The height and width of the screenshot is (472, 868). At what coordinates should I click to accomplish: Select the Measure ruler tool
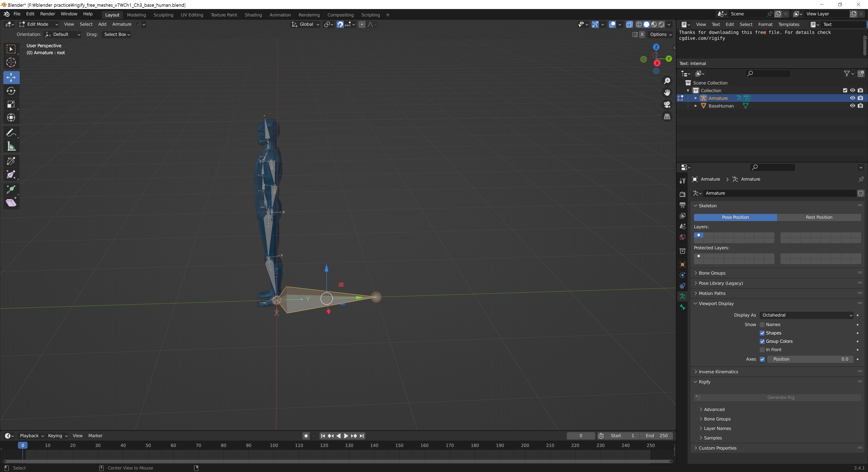coord(11,146)
